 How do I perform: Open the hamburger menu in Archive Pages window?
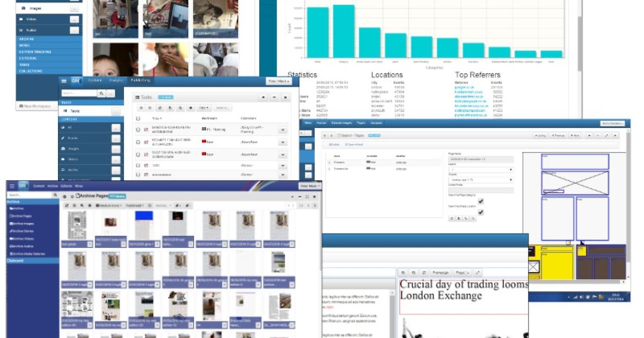click(12, 186)
